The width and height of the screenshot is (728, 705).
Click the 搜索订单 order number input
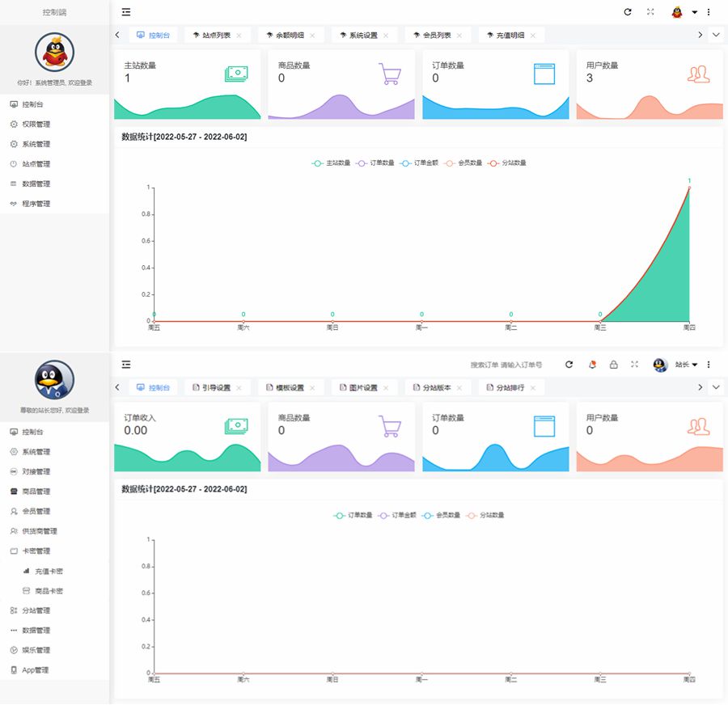pyautogui.click(x=506, y=365)
